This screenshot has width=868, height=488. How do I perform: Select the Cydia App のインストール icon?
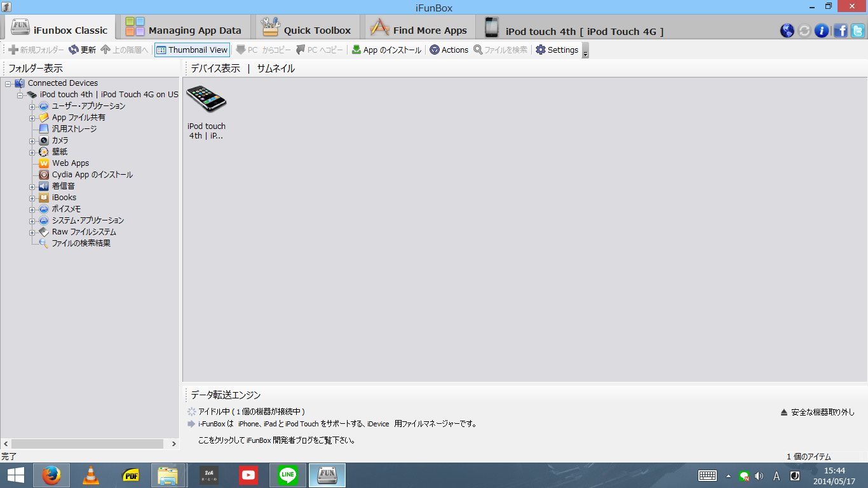tap(44, 175)
